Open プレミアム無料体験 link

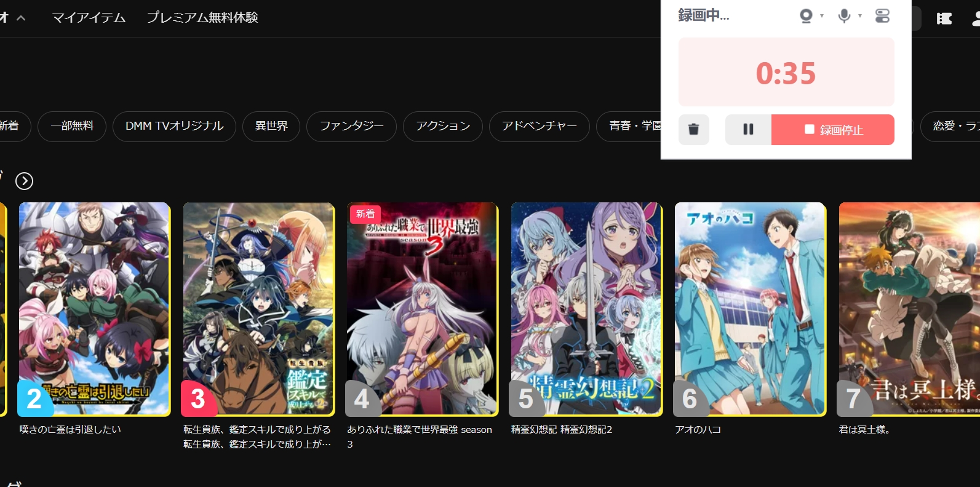point(202,18)
